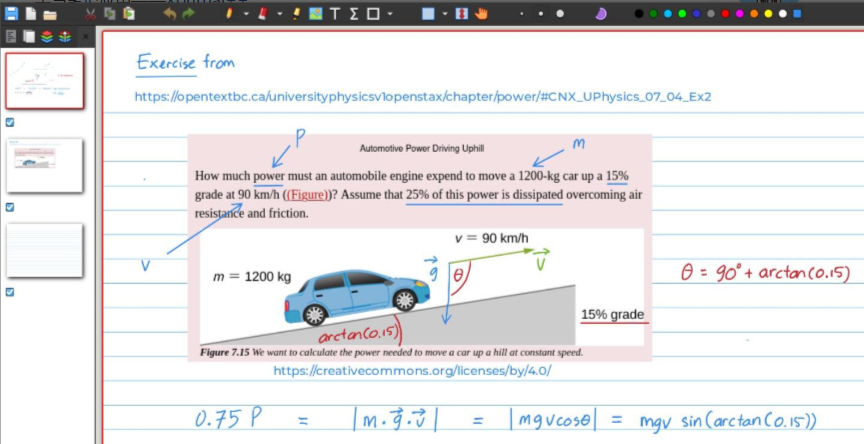Go to the blank third page thumbnail
Viewport: 864px width, 444px height.
(x=45, y=250)
